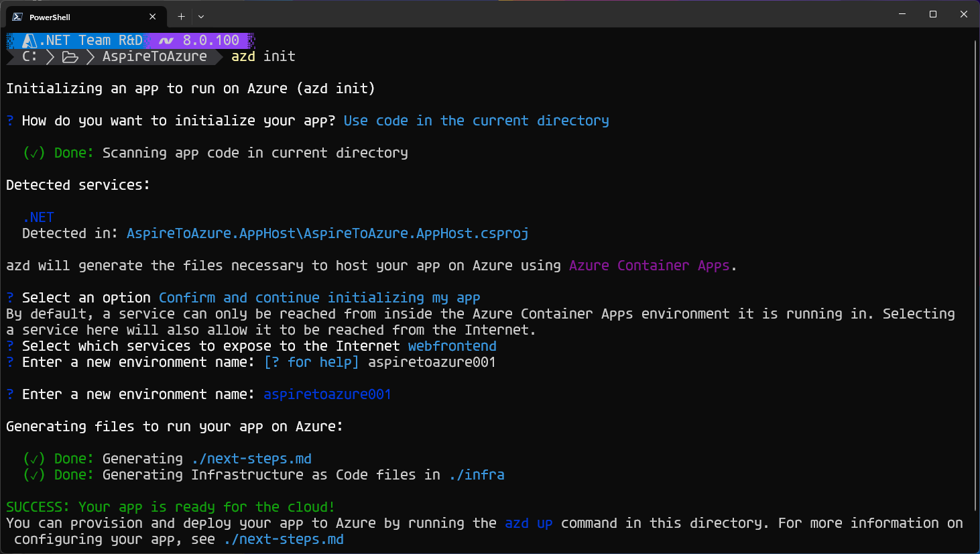This screenshot has width=980, height=554.
Task: Click 'Done: Scanning app code in current directory'
Action: [231, 153]
